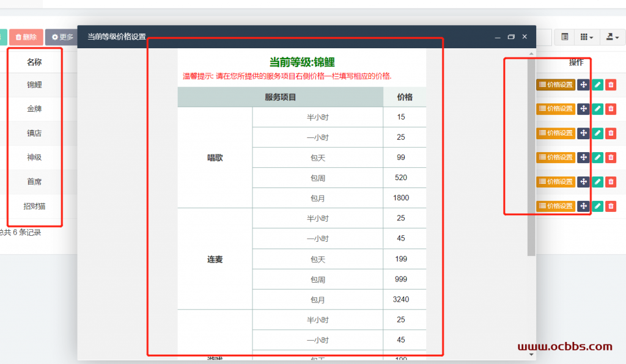The height and width of the screenshot is (364, 626).
Task: Click the 唱歌 service category cell
Action: click(215, 158)
